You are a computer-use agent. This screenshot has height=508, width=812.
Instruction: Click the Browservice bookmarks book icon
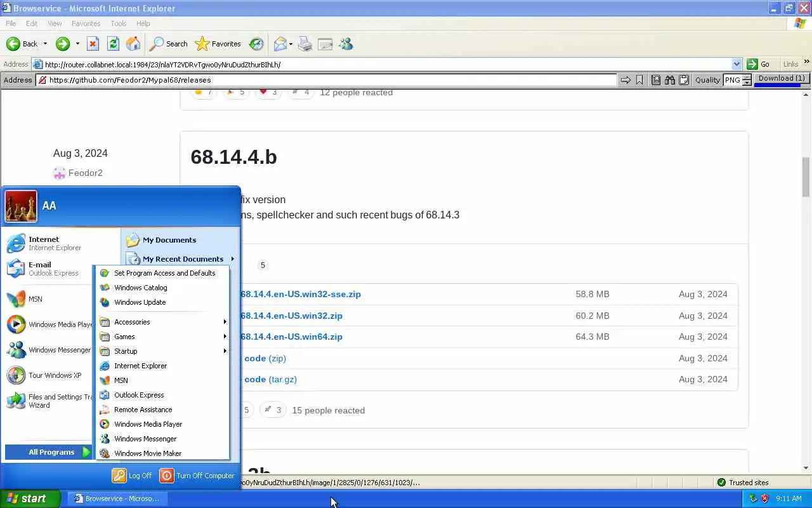[x=656, y=80]
